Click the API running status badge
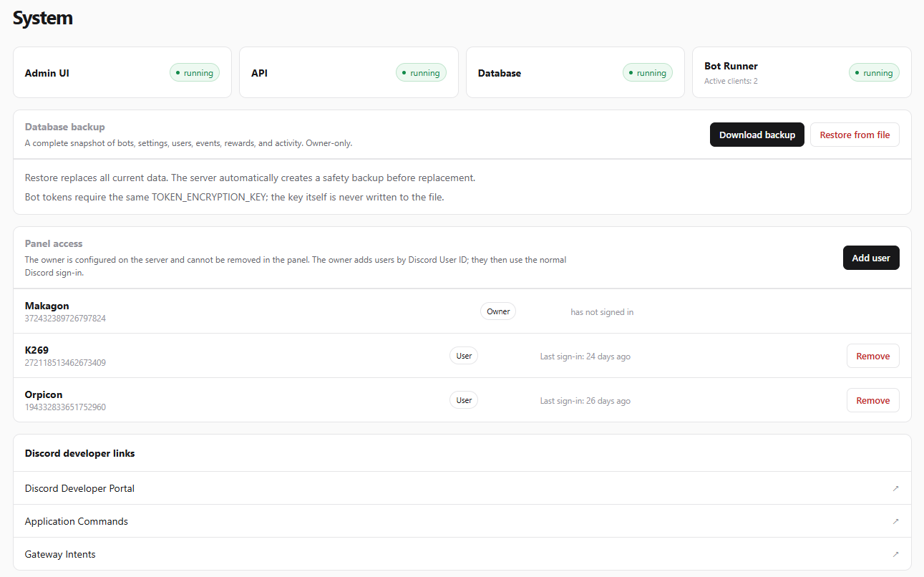This screenshot has height=577, width=924. [421, 72]
